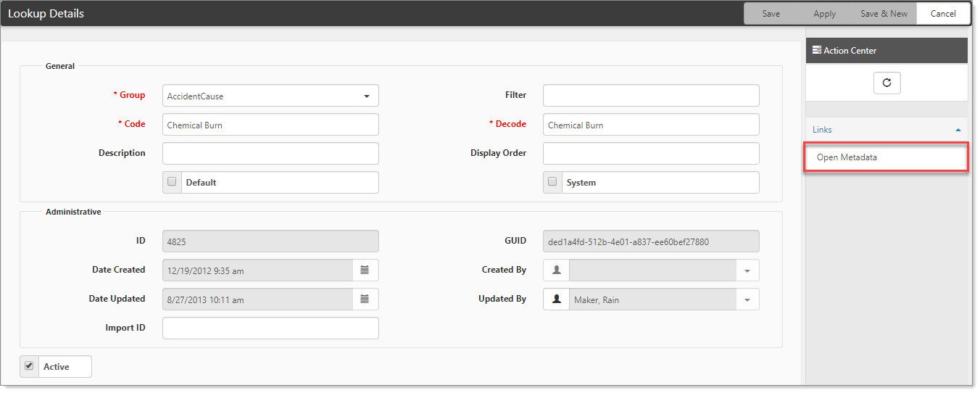Click the Created By user icon
The image size is (980, 393).
(557, 270)
